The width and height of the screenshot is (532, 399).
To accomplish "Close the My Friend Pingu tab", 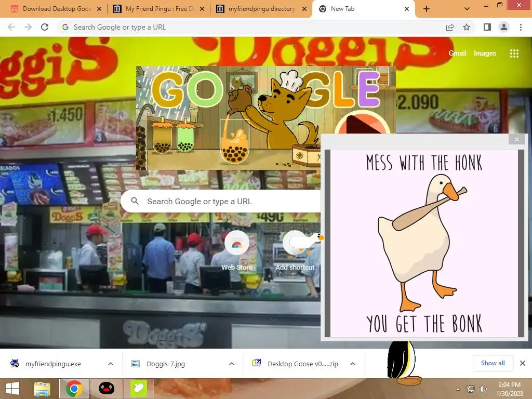I will [x=202, y=9].
